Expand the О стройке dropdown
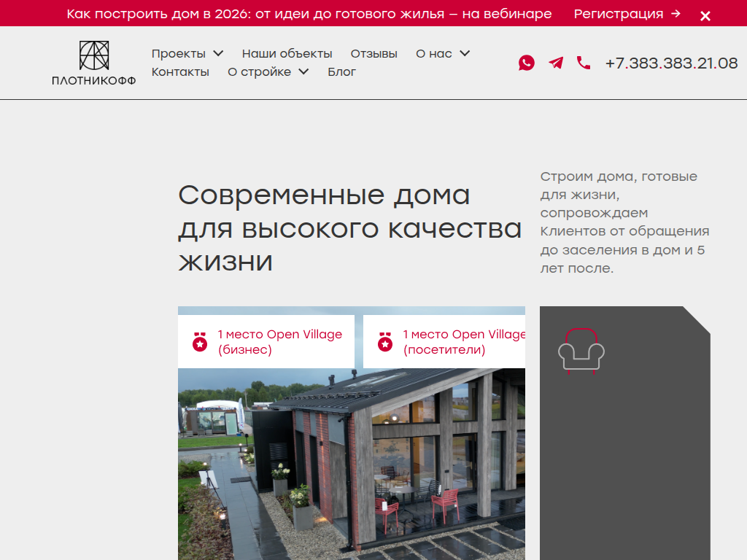Viewport: 747px width, 560px height. click(x=261, y=71)
